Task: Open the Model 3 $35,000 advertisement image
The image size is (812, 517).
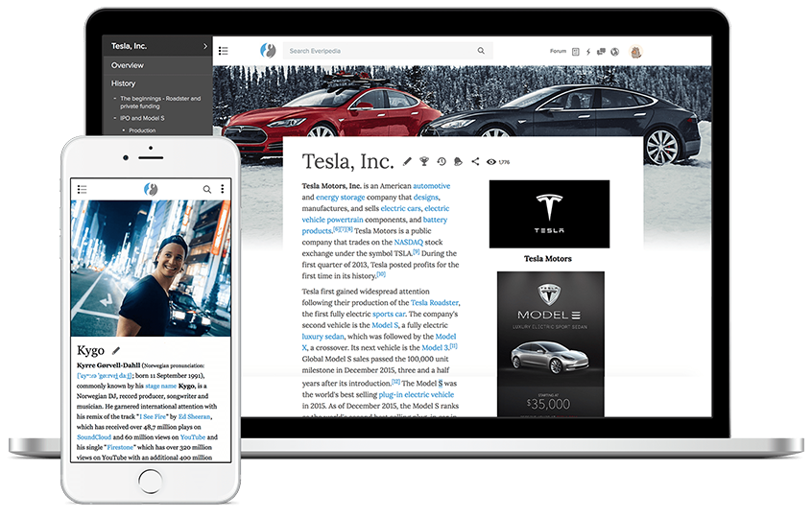Action: click(x=551, y=344)
